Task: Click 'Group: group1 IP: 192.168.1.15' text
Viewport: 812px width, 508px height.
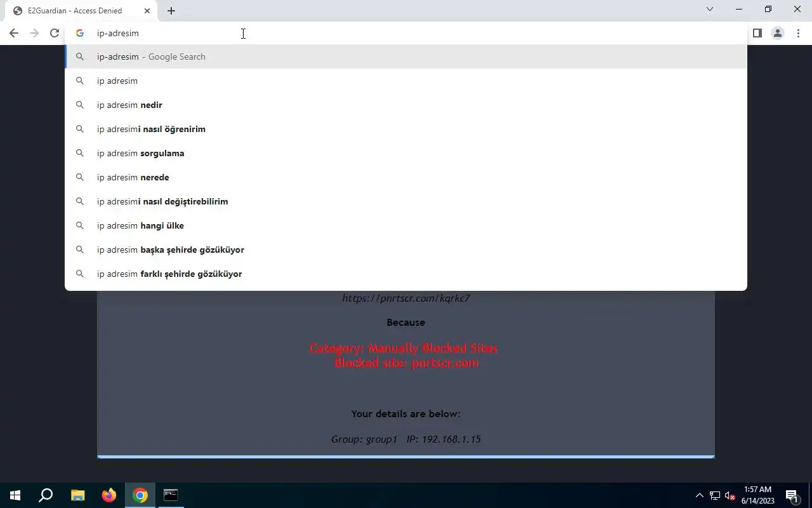Action: tap(406, 439)
